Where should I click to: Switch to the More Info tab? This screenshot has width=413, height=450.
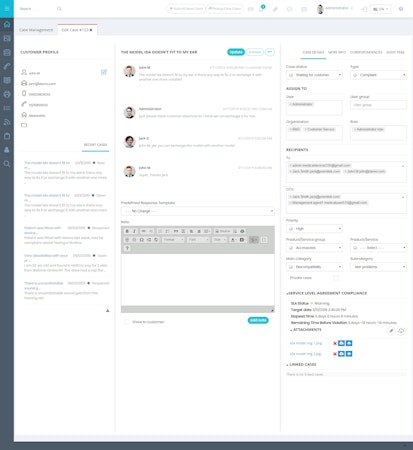click(337, 52)
